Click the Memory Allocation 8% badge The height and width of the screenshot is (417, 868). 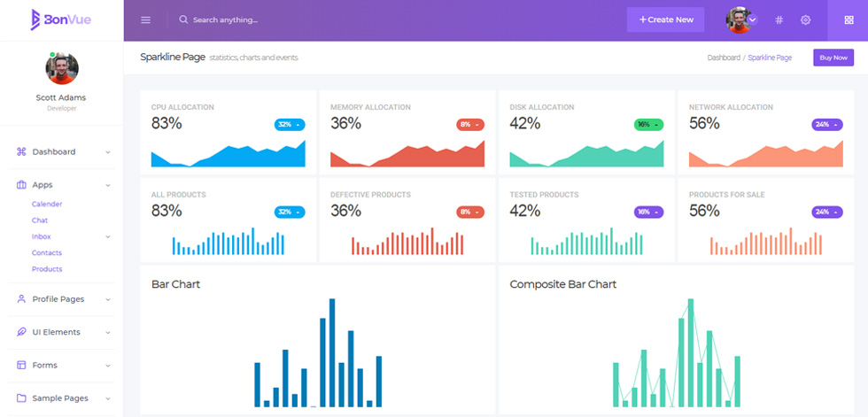470,125
